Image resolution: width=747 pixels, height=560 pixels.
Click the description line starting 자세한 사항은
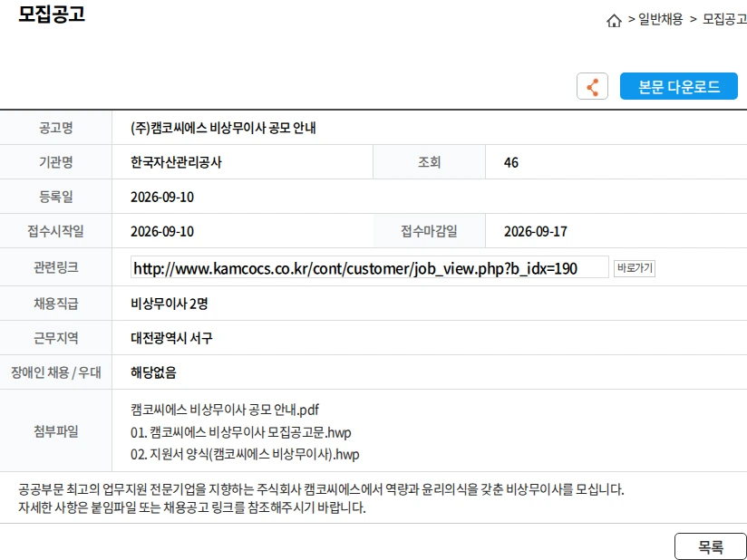click(x=192, y=507)
